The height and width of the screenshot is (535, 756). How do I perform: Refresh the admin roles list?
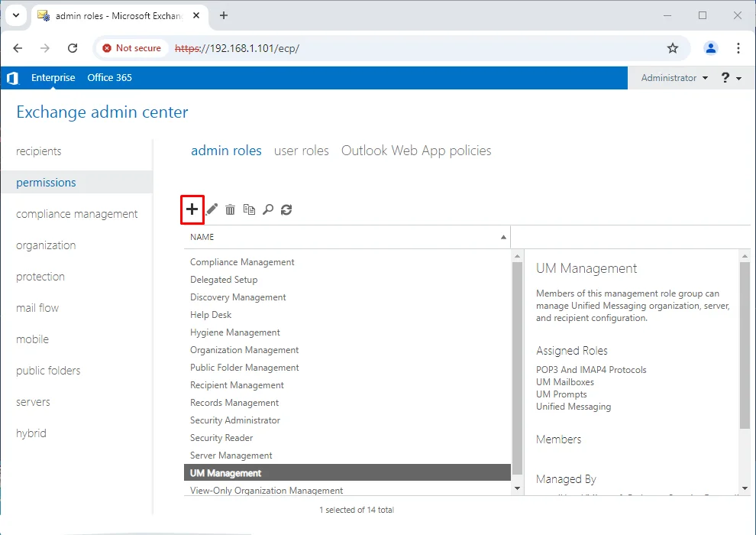pos(286,209)
